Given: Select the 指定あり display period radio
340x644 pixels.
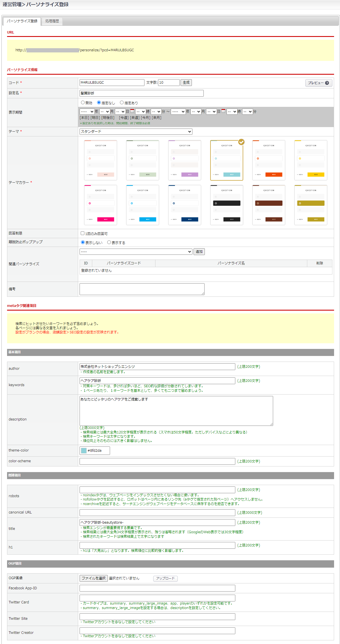Looking at the screenshot, I should click(x=122, y=103).
